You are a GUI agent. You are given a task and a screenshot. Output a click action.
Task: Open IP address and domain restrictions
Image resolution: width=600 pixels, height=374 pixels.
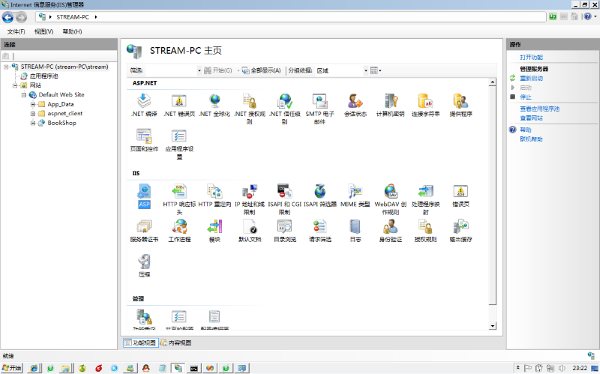(x=249, y=199)
